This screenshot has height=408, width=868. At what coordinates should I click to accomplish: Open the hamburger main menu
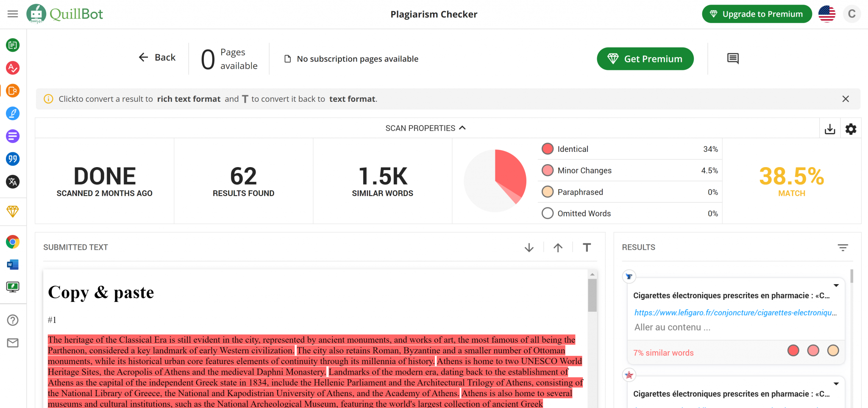click(x=13, y=14)
